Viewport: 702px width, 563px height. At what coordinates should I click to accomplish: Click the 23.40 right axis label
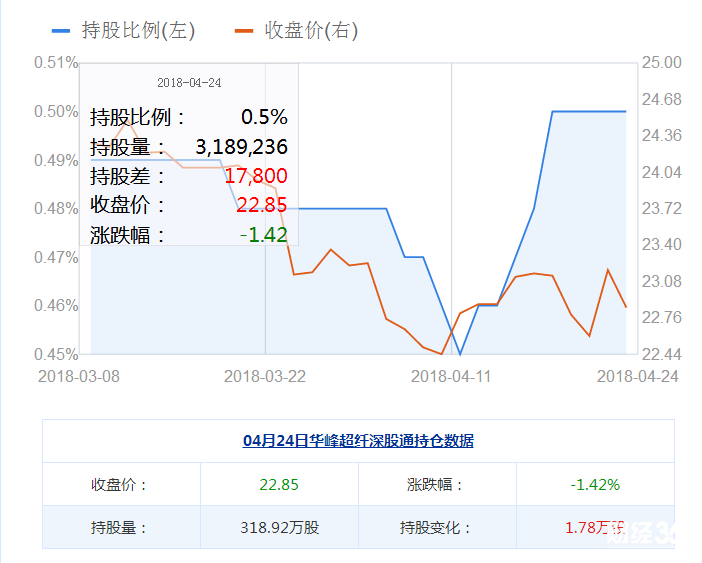[662, 244]
